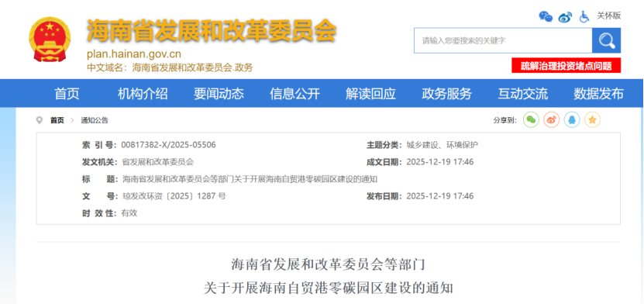Open 关怀版 accessibility mode link

point(608,16)
